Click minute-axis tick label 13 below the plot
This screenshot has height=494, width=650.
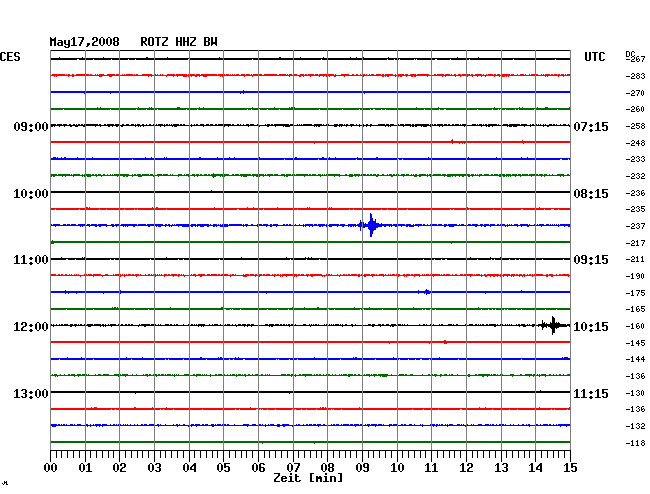click(x=501, y=468)
